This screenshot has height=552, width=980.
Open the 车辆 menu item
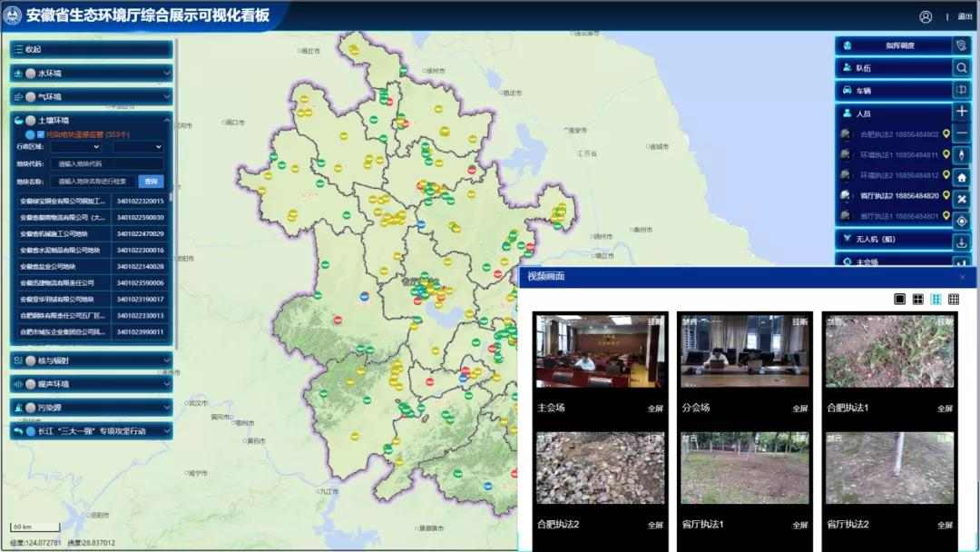point(894,91)
